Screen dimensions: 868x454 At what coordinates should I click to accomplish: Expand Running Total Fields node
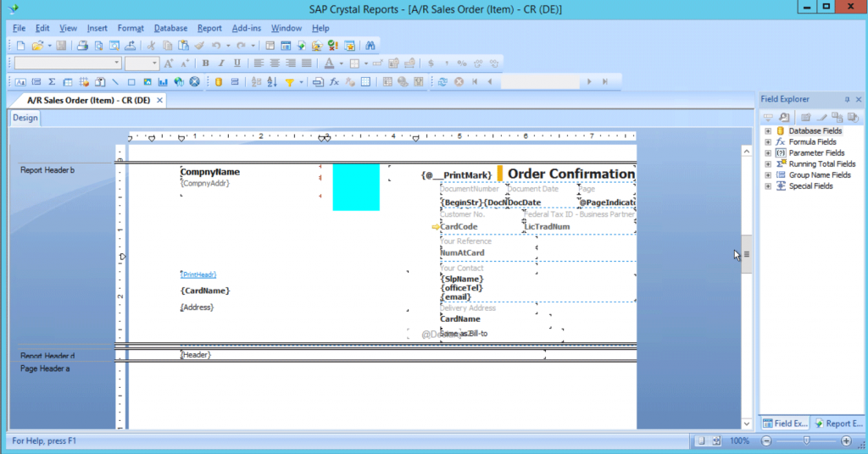[768, 164]
